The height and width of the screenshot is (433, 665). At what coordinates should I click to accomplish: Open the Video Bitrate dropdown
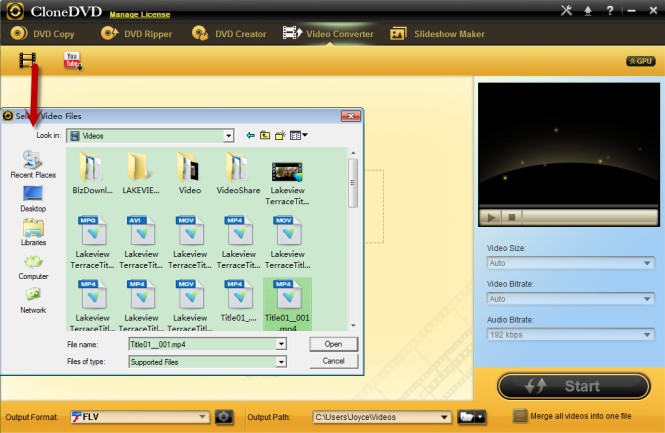tap(570, 299)
